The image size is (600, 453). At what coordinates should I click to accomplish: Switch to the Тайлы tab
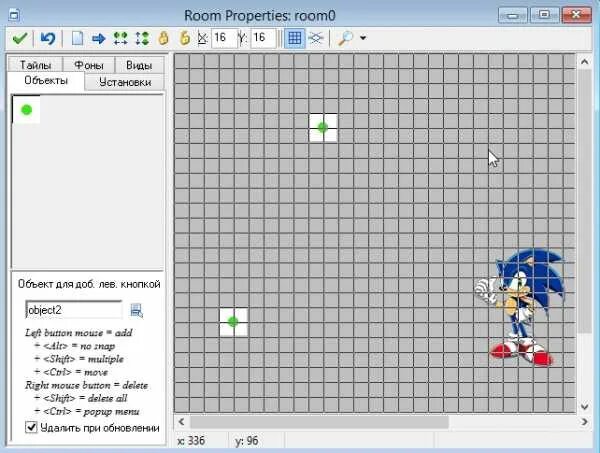click(x=35, y=65)
